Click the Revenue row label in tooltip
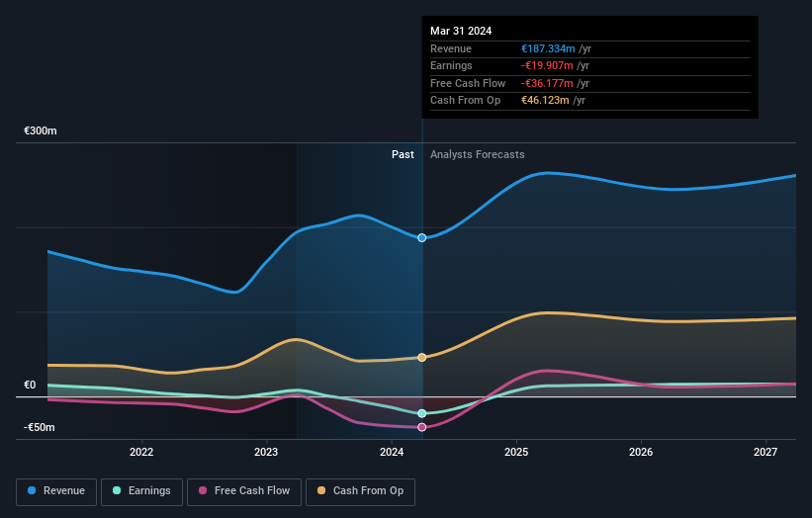This screenshot has width=812, height=518. pos(451,48)
